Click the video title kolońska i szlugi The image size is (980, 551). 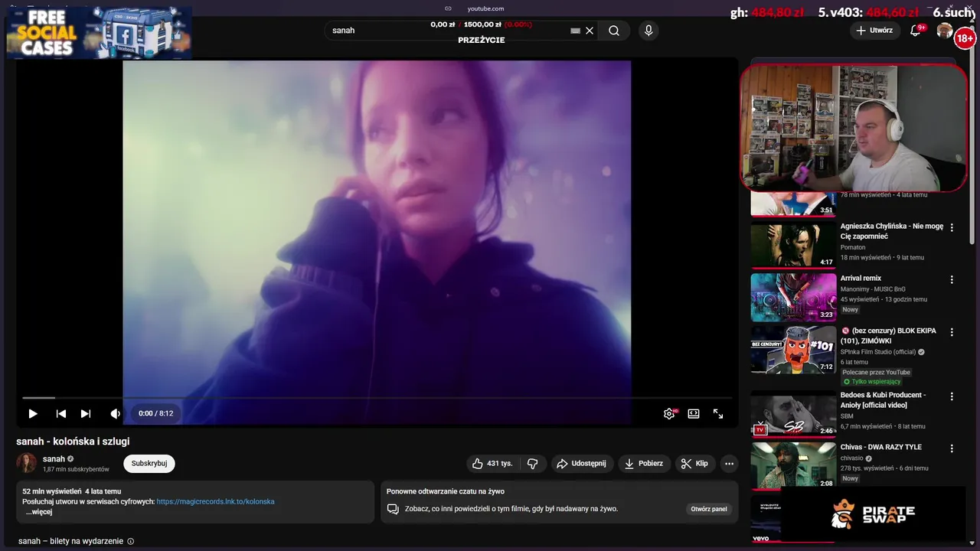[73, 442]
